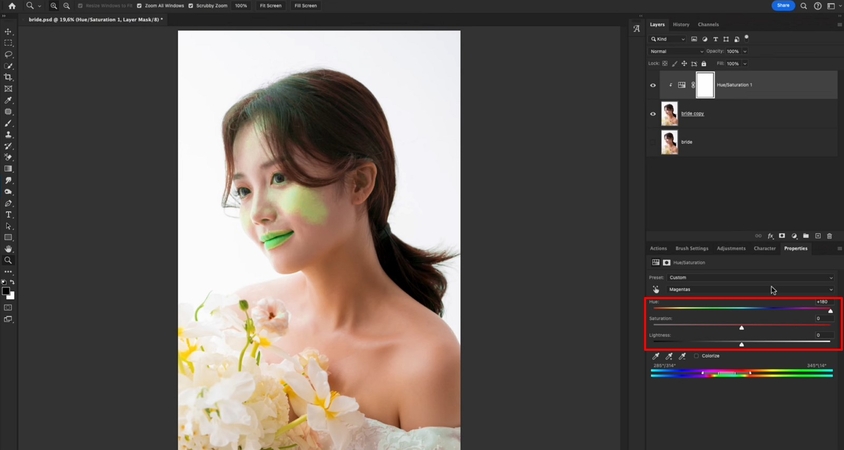Open the Normal blending mode dropdown
The image size is (844, 450).
[x=677, y=51]
